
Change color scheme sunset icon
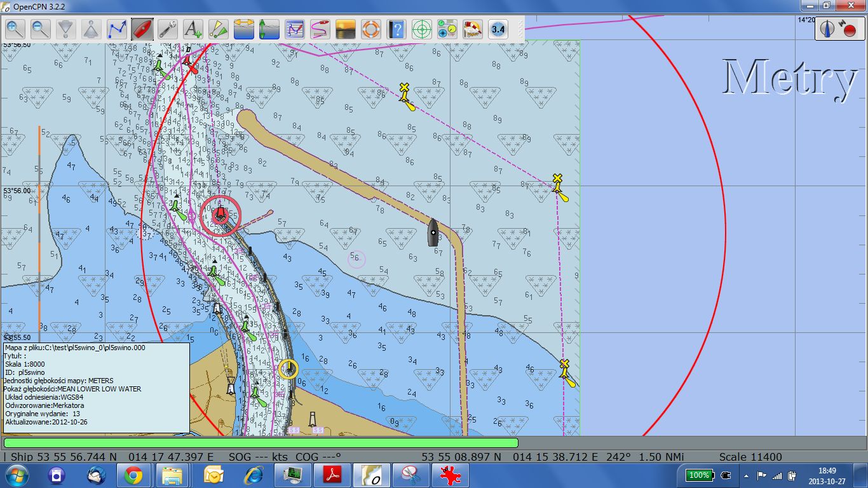pos(346,29)
